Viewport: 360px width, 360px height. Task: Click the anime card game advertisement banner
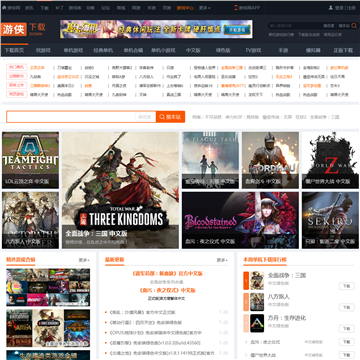click(x=156, y=29)
